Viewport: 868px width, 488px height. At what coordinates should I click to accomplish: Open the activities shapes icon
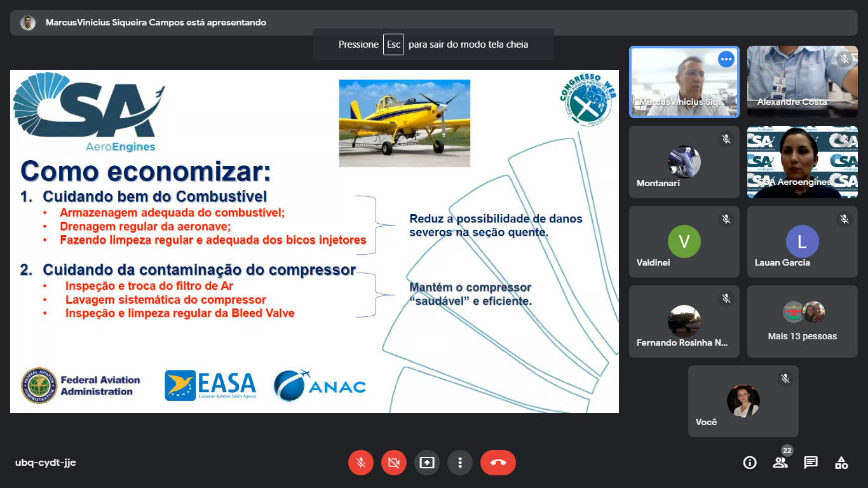click(841, 463)
